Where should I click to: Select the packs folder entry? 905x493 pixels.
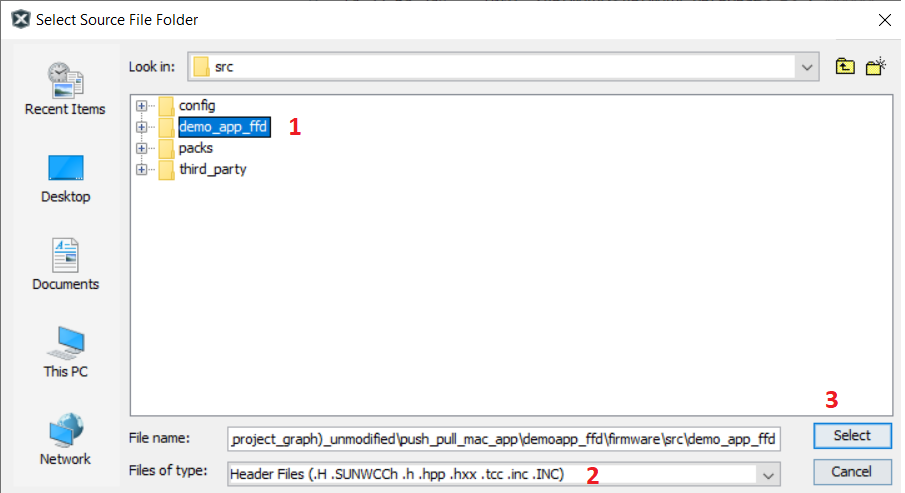195,148
